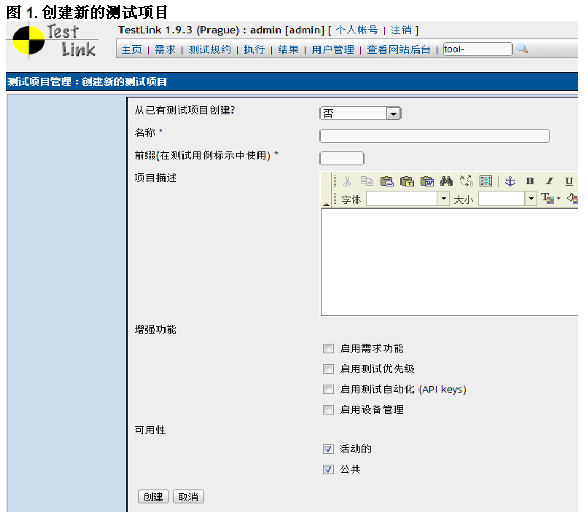Image resolution: width=588 pixels, height=519 pixels.
Task: Click the Find binoculars icon
Action: tap(446, 182)
